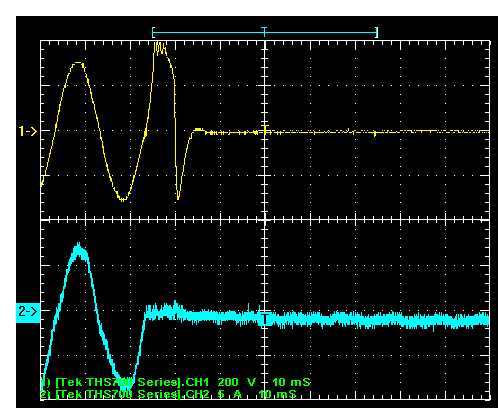
Task: Click the first positive peak of yellow waveform
Action: (x=78, y=63)
